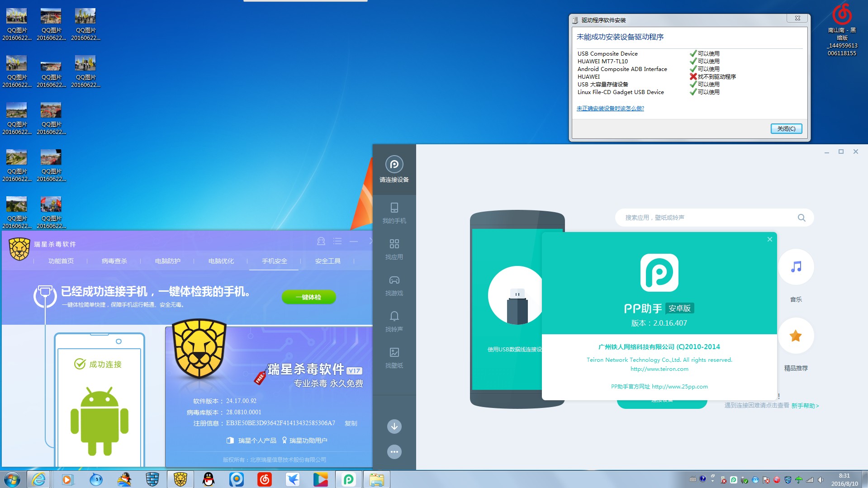Click the 瑞星功勋用户 link
The width and height of the screenshot is (868, 488).
pyautogui.click(x=304, y=441)
